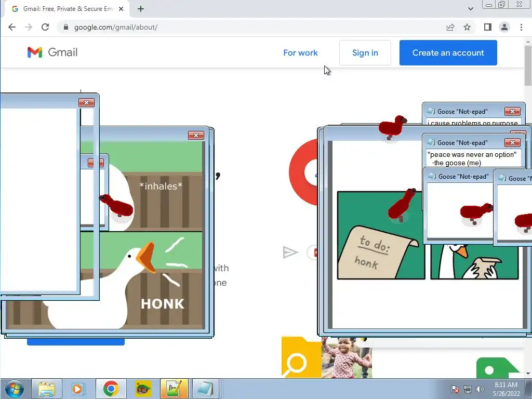The width and height of the screenshot is (532, 399).
Task: Click the Chrome taskbar icon
Action: pyautogui.click(x=111, y=389)
